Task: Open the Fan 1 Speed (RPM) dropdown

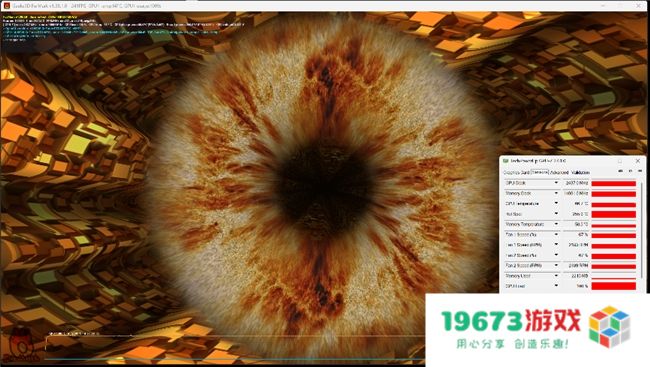Action: tap(556, 245)
